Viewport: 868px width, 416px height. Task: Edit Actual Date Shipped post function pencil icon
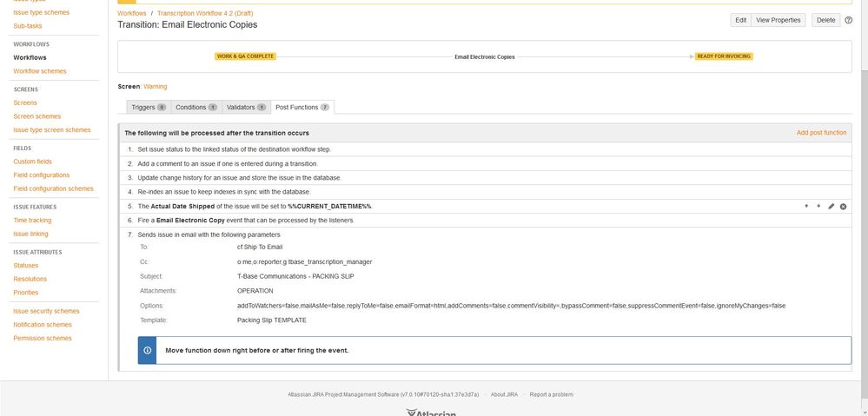[831, 207]
